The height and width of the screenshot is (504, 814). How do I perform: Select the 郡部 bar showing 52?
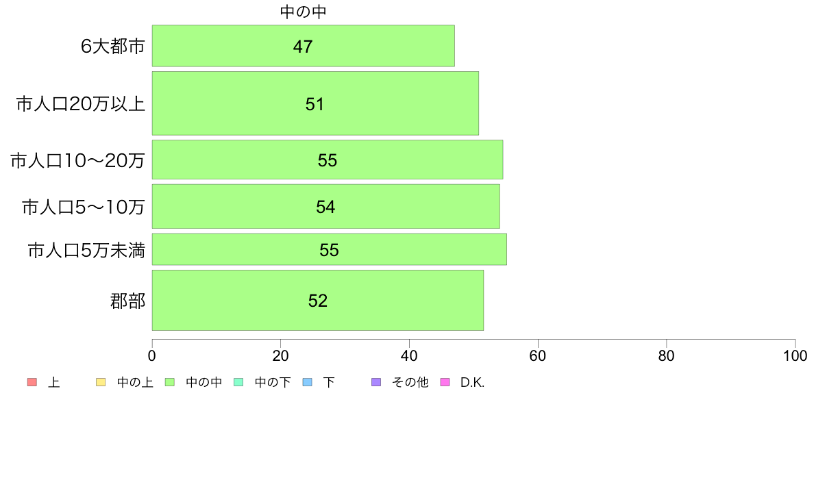[318, 300]
